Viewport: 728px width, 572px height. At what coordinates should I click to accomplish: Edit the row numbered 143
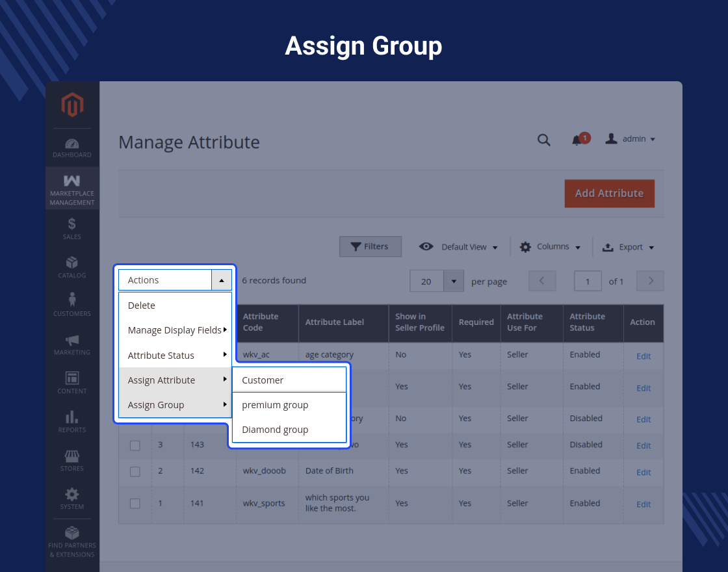click(x=643, y=446)
